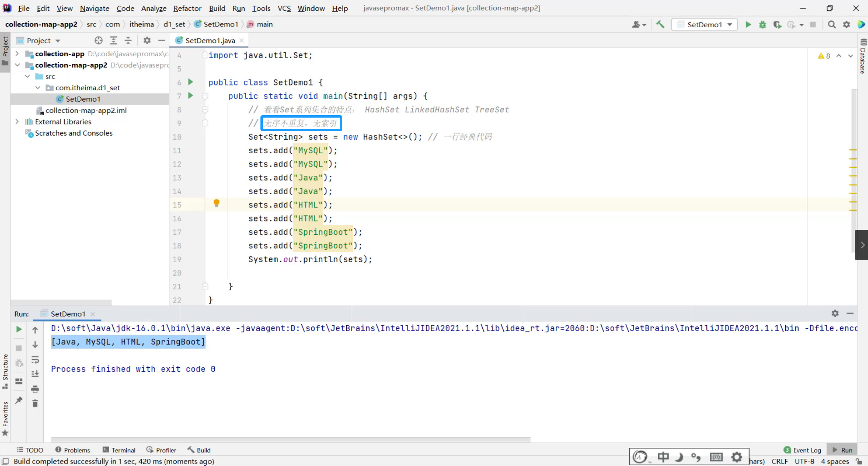This screenshot has width=868, height=466.
Task: Click the Build project hammer icon
Action: pyautogui.click(x=660, y=24)
